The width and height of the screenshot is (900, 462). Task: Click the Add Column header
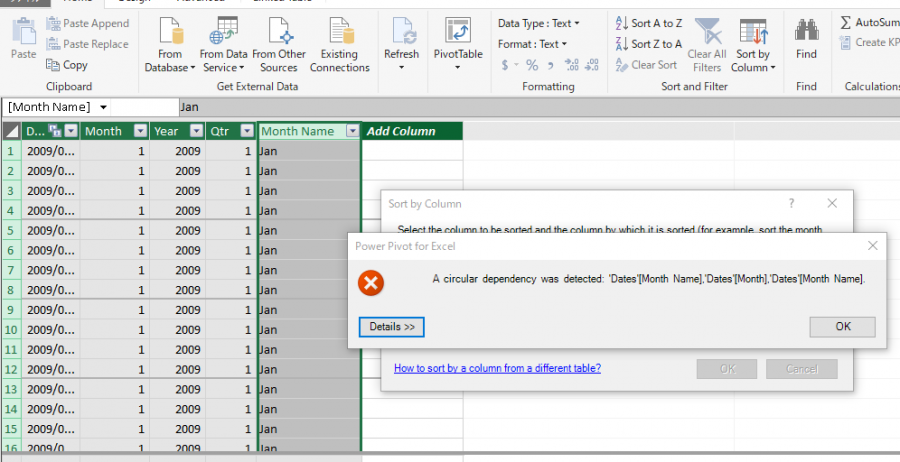[x=412, y=131]
